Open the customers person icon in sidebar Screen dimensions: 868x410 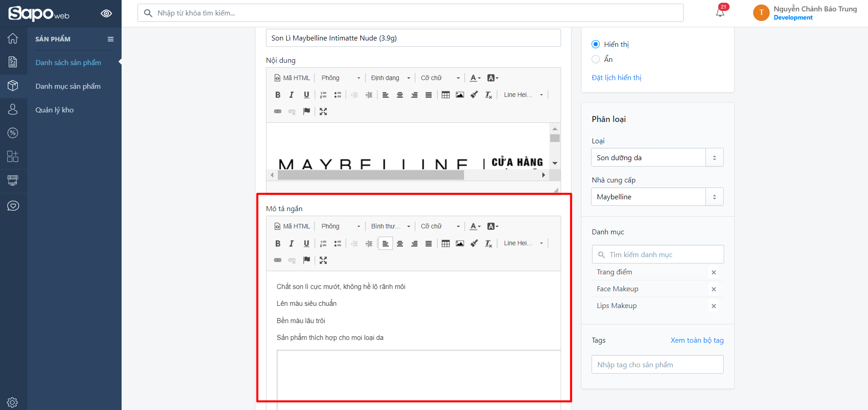pyautogui.click(x=13, y=109)
